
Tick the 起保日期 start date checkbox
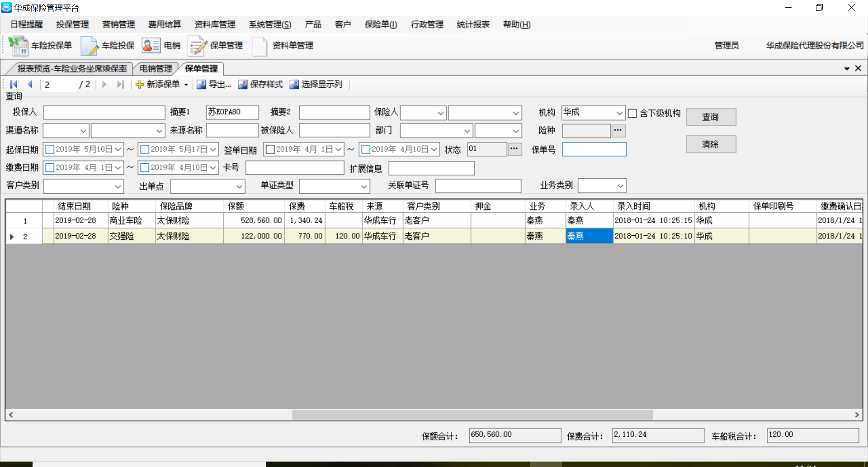pos(50,149)
